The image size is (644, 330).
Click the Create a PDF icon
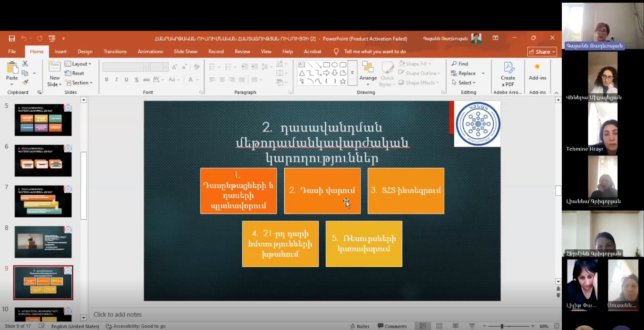pos(508,74)
